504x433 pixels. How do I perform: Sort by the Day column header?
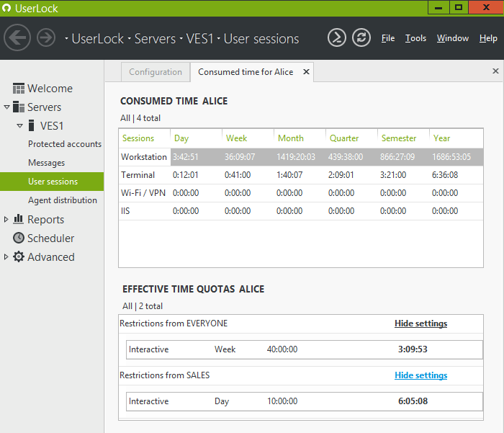click(x=196, y=138)
